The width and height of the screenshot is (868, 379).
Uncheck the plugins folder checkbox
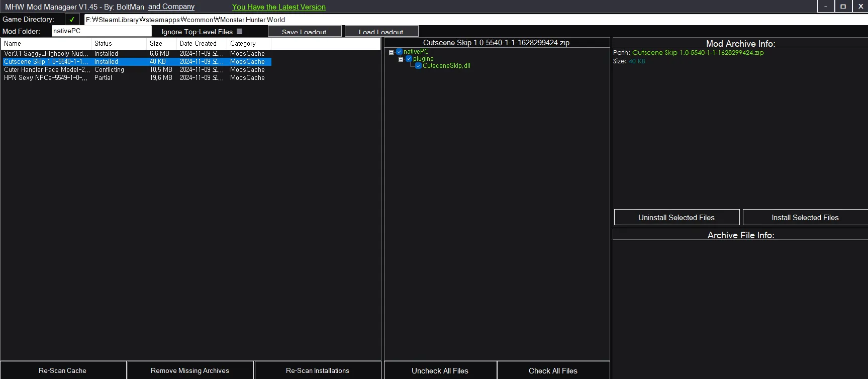[x=409, y=59]
